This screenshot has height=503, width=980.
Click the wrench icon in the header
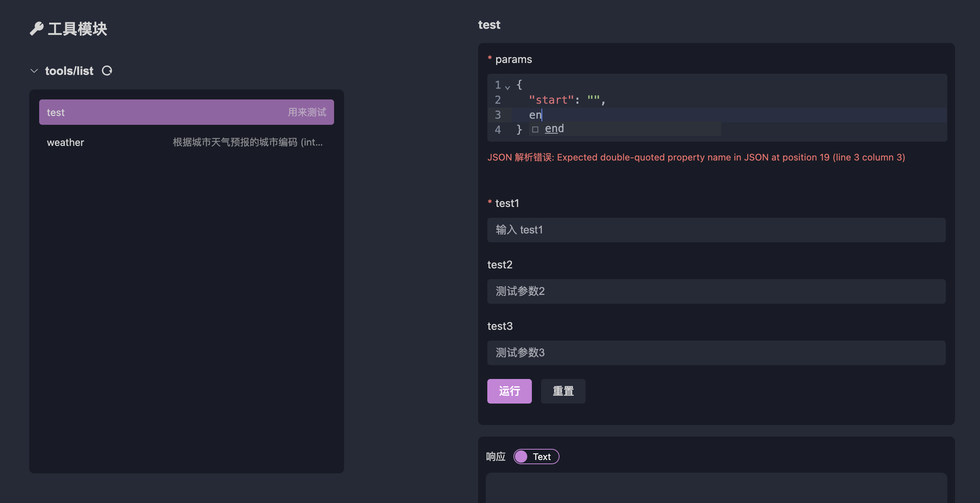(36, 29)
